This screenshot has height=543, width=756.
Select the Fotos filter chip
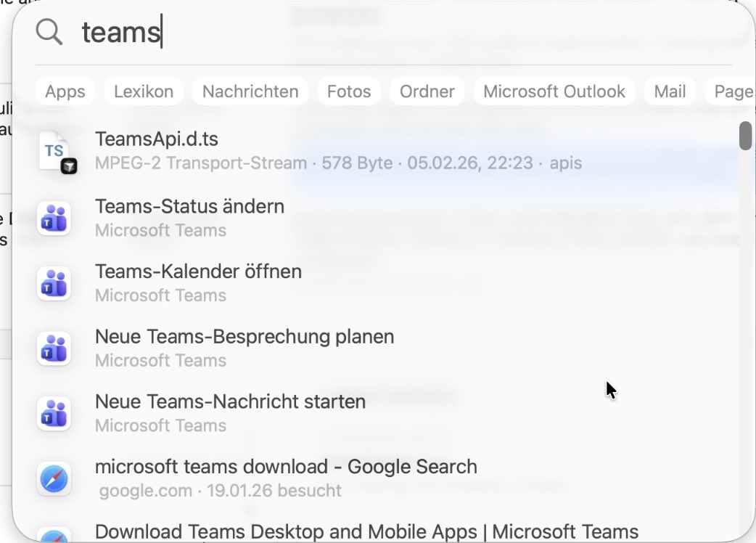click(349, 91)
